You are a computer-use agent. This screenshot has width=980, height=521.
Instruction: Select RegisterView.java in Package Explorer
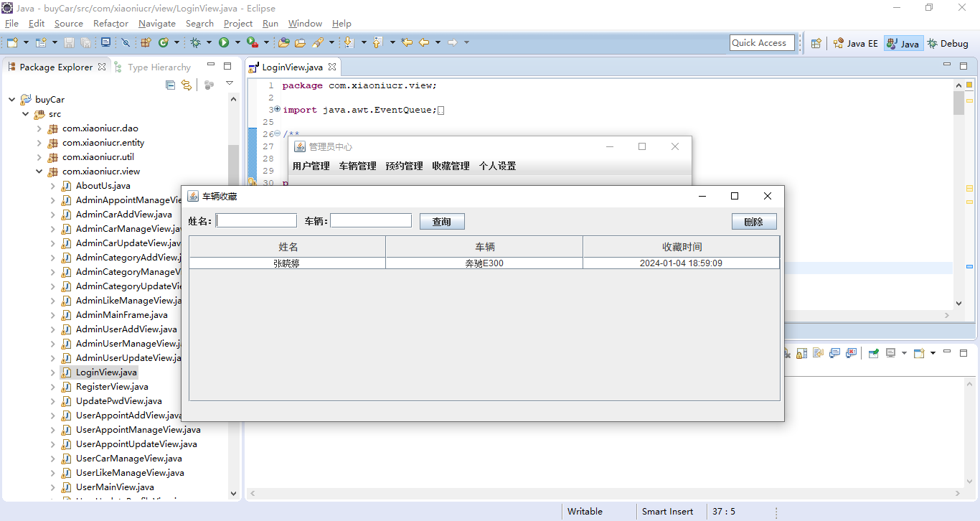tap(112, 387)
